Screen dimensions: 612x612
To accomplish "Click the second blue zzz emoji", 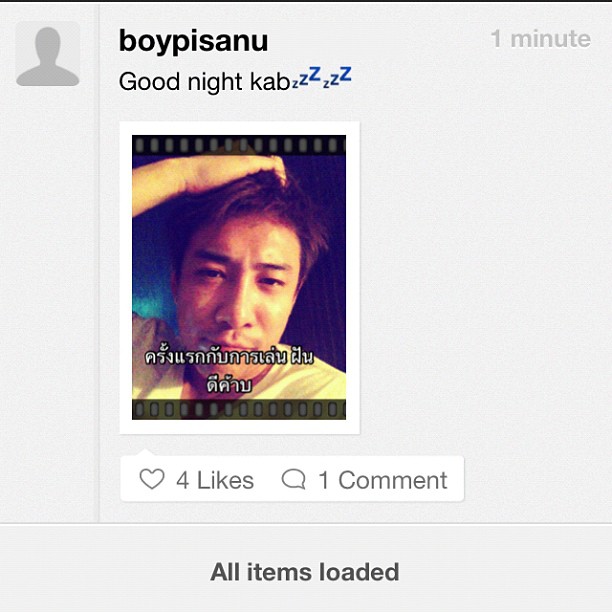I will tap(337, 77).
